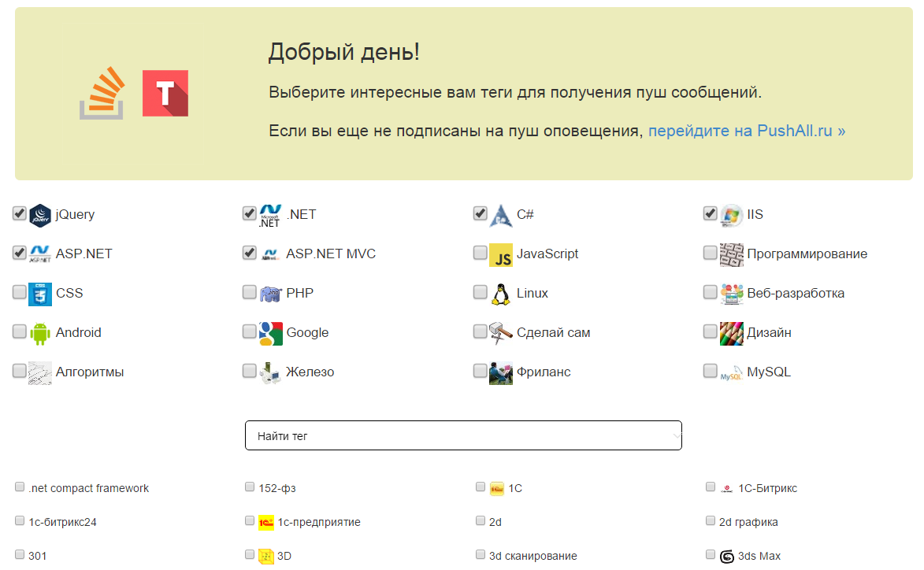This screenshot has height=570, width=924.
Task: Check the JavaScript checkbox
Action: click(481, 253)
